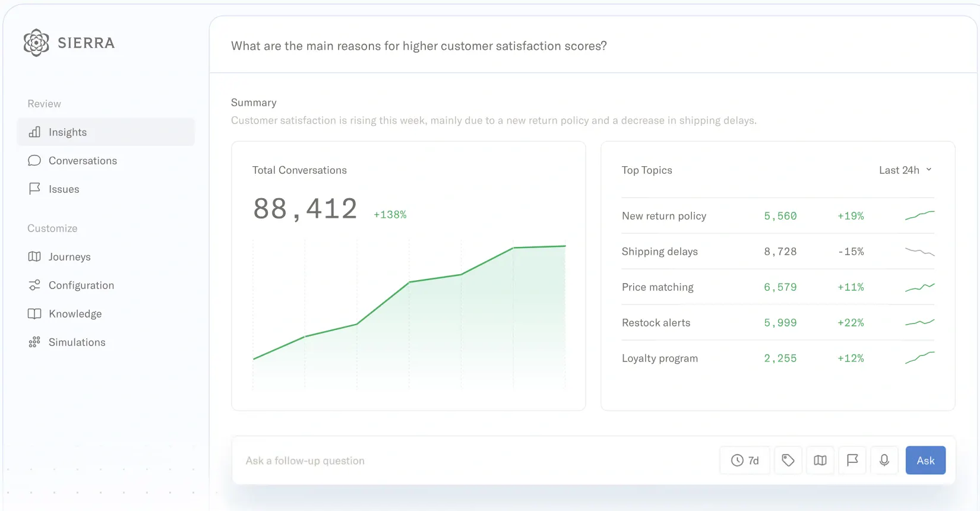Click the Conversations speech bubble icon

click(34, 160)
